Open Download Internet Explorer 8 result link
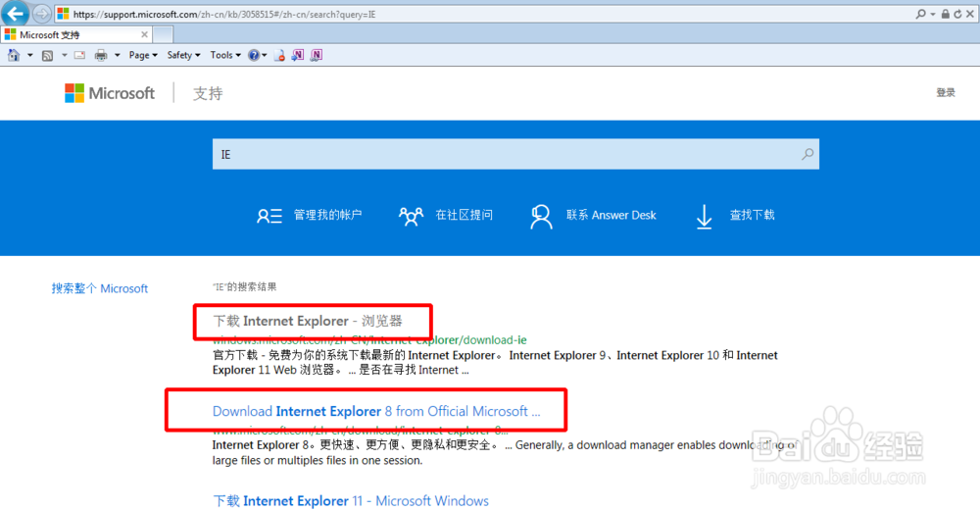Screen dimensions: 980x511 376,412
